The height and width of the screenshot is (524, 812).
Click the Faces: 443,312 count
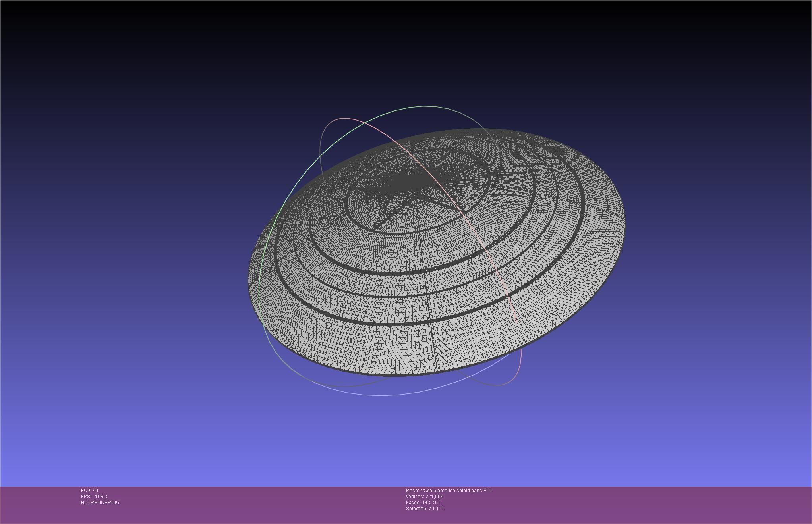pyautogui.click(x=423, y=503)
